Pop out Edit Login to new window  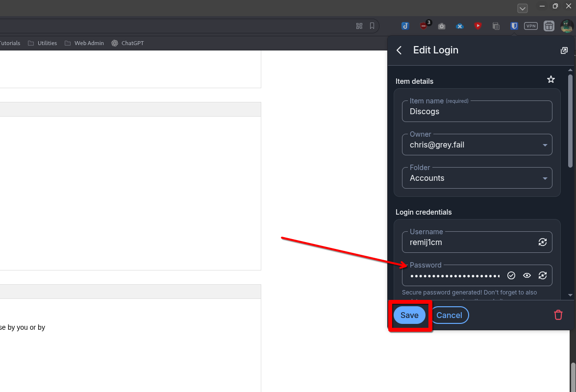click(564, 50)
